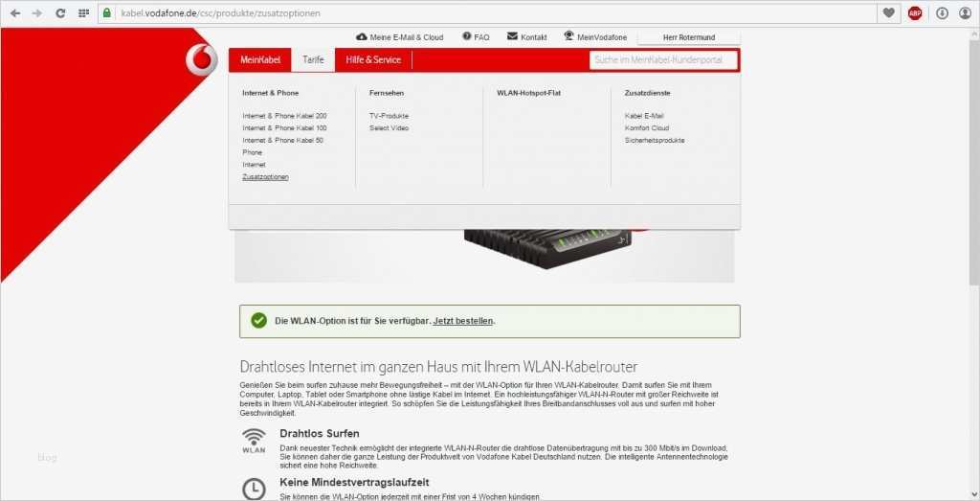Select the MeinKabel menu tab

coord(260,60)
